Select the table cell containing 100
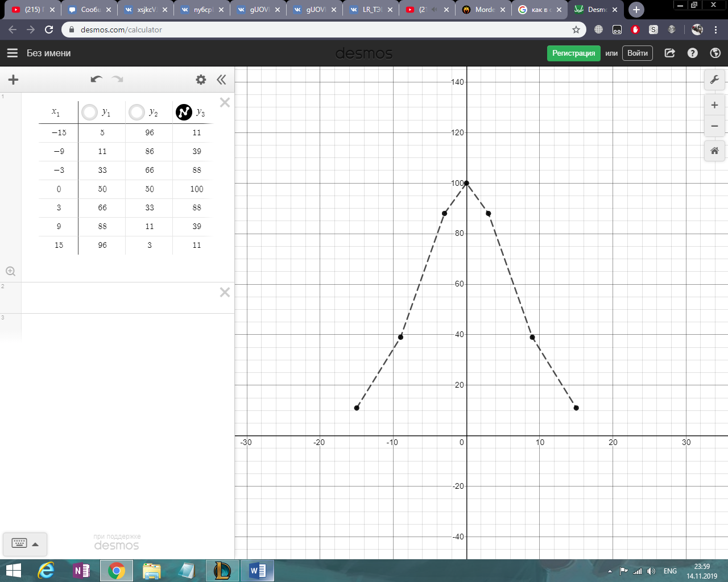This screenshot has height=582, width=728. (196, 189)
